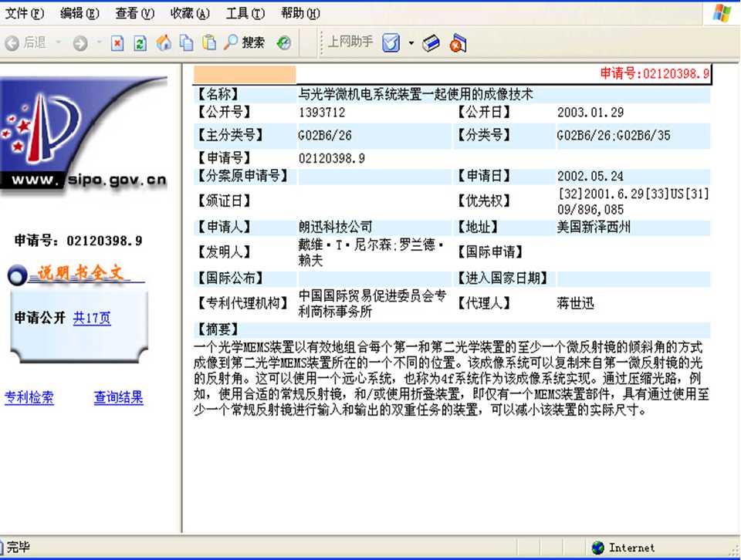Image resolution: width=741 pixels, height=560 pixels.
Task: Stop page loading with red X icon
Action: (117, 43)
